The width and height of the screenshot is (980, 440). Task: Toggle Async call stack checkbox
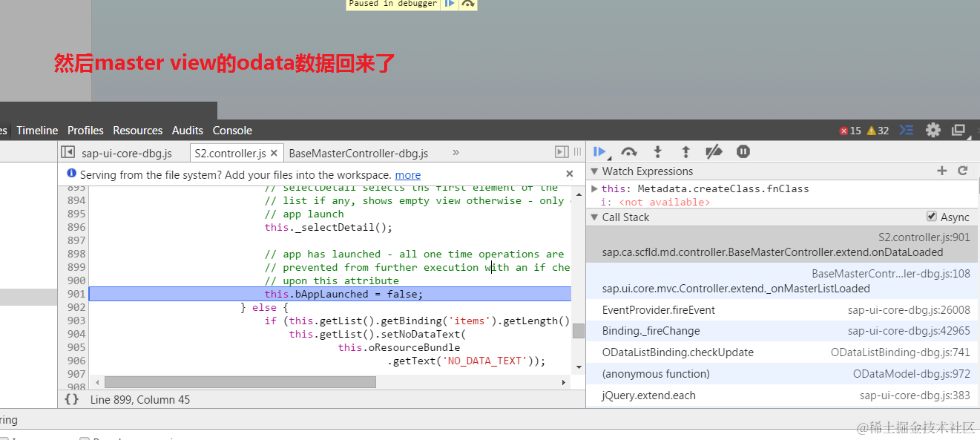pos(932,217)
